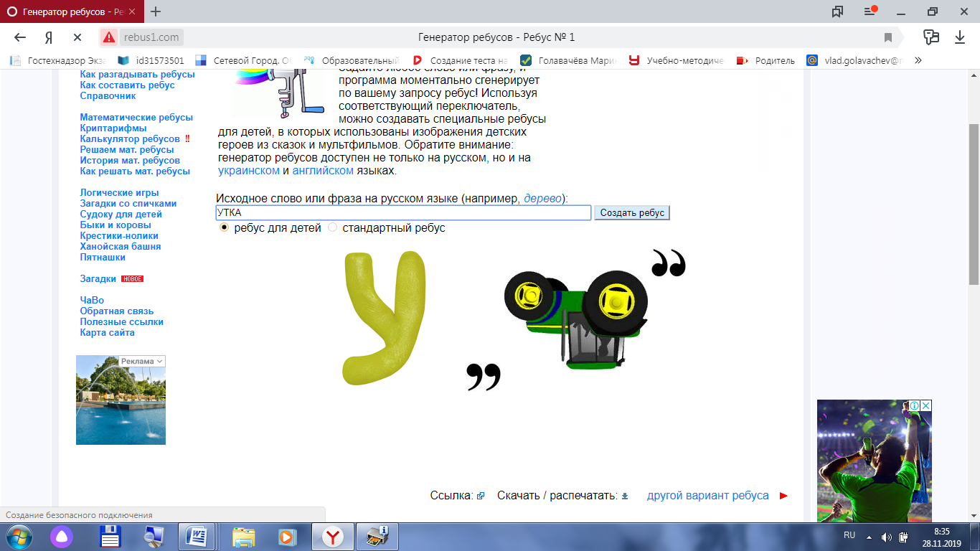Open the browser downloads arrow icon
Screen dimensions: 980x551
coord(960,37)
